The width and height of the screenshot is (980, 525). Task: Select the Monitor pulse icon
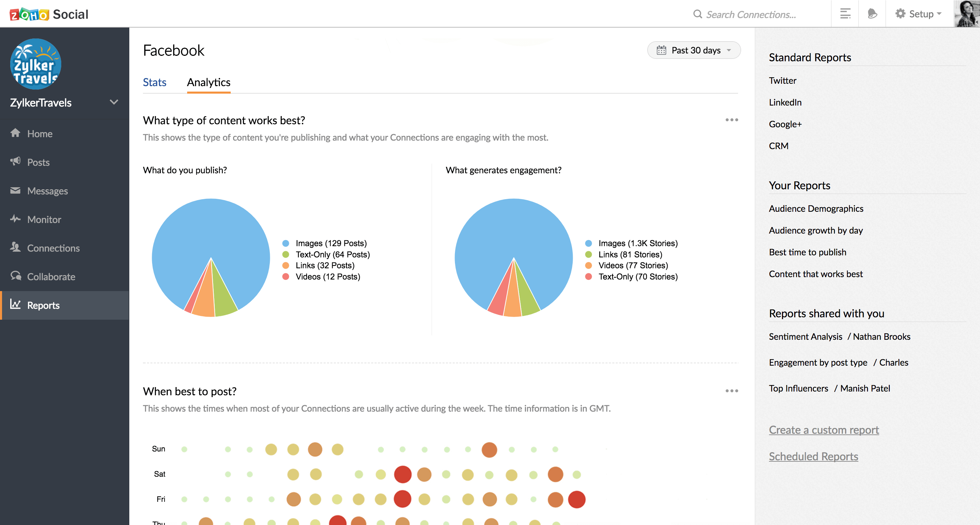15,219
